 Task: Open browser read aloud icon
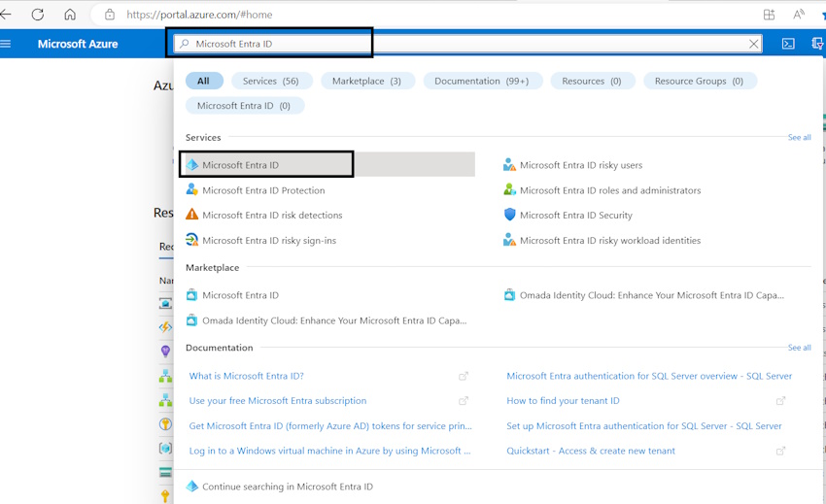tap(799, 15)
